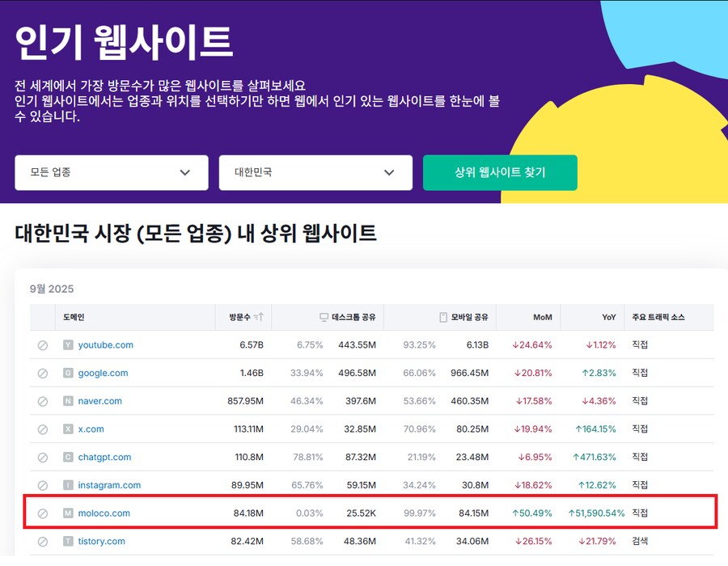The image size is (728, 566).
Task: Exclude tistory.com using its block icon
Action: click(x=43, y=542)
